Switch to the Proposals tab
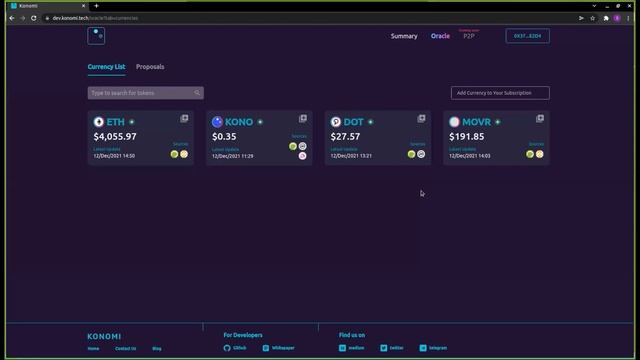 (150, 67)
